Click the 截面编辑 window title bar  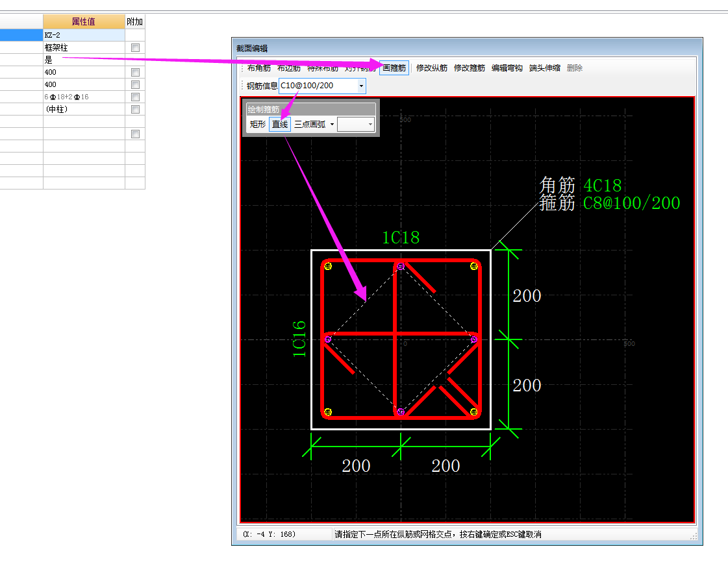pos(467,48)
